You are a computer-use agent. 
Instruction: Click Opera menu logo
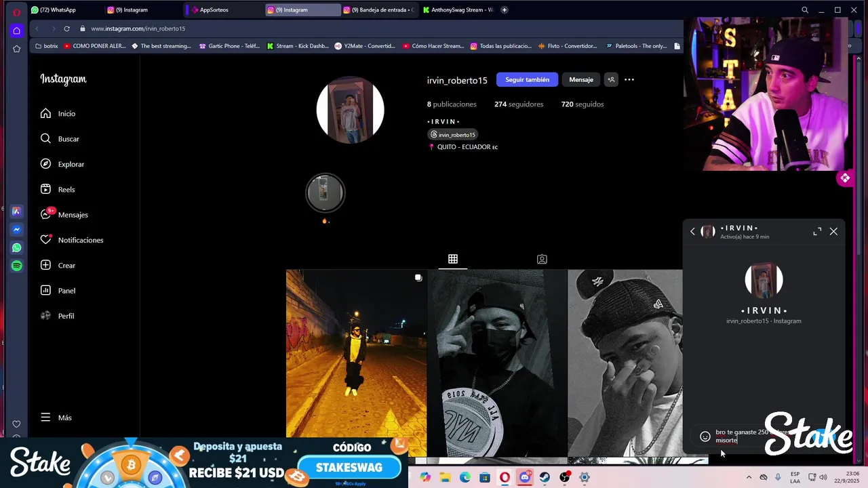click(16, 12)
